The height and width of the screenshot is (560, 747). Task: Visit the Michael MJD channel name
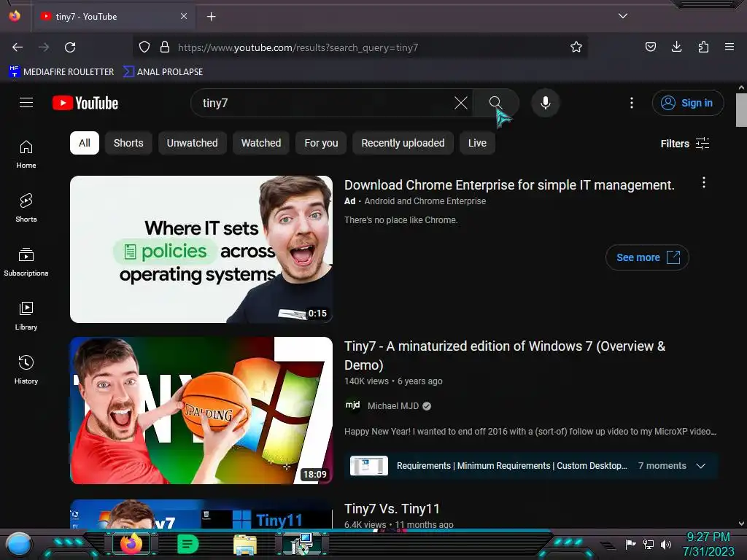(393, 405)
